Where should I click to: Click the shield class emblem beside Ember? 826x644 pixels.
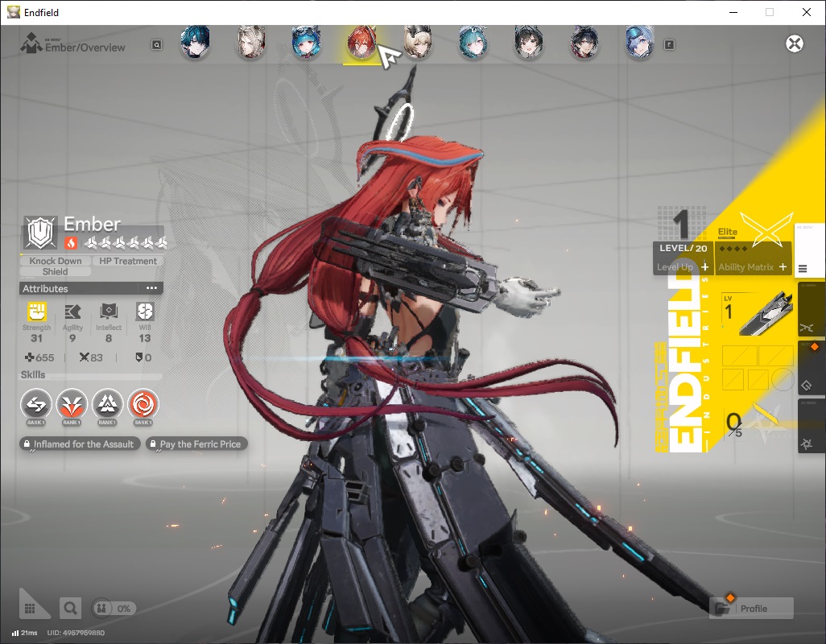click(x=40, y=232)
